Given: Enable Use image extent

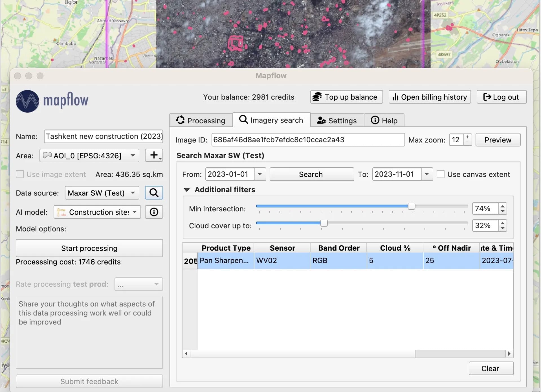Looking at the screenshot, I should (19, 174).
